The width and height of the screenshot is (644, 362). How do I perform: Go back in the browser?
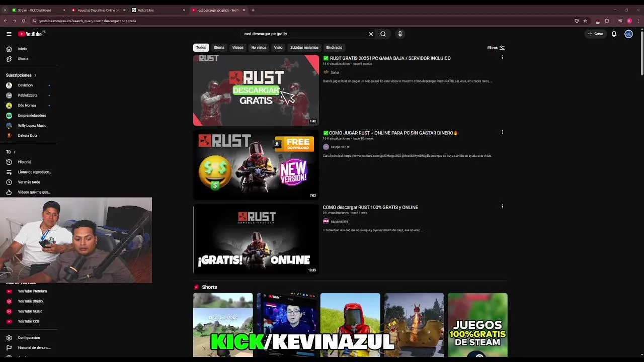click(6, 21)
